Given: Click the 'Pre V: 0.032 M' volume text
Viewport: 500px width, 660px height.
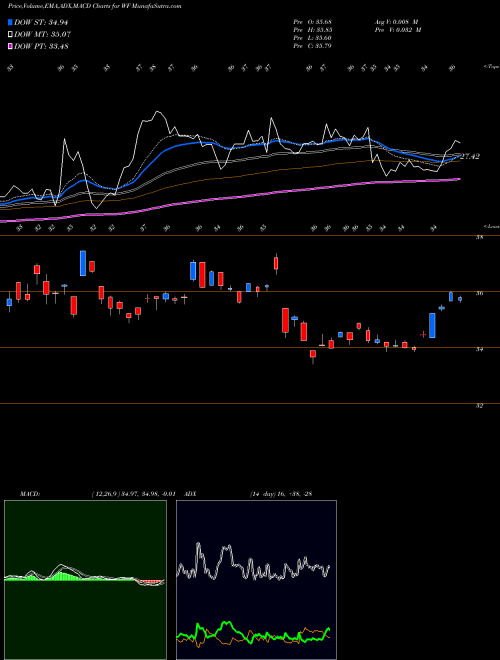Looking at the screenshot, I should 398,29.
